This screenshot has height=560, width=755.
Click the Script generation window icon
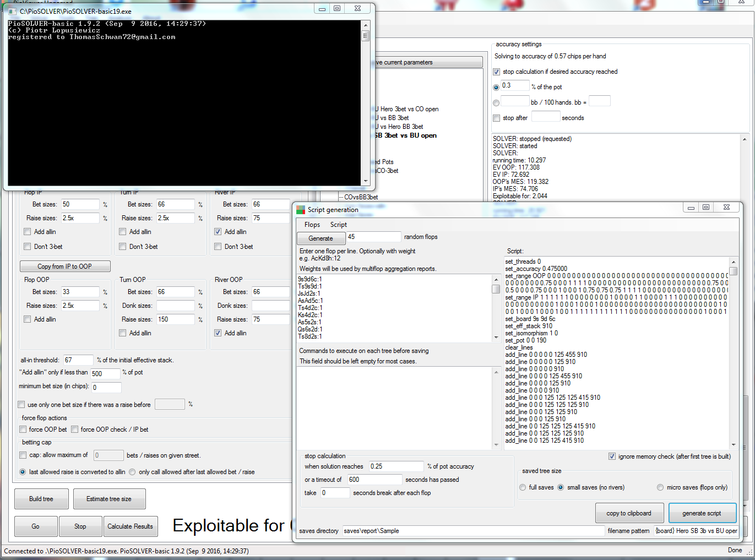[301, 210]
